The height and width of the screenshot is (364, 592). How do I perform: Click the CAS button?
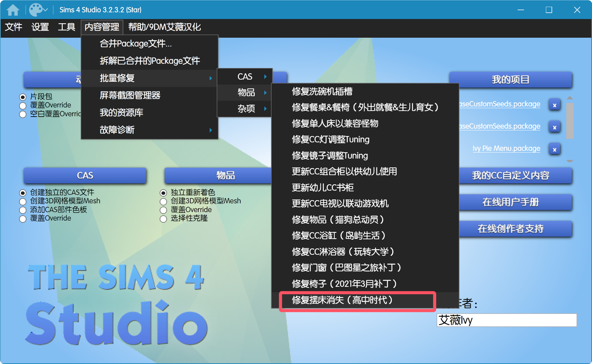[x=85, y=175]
